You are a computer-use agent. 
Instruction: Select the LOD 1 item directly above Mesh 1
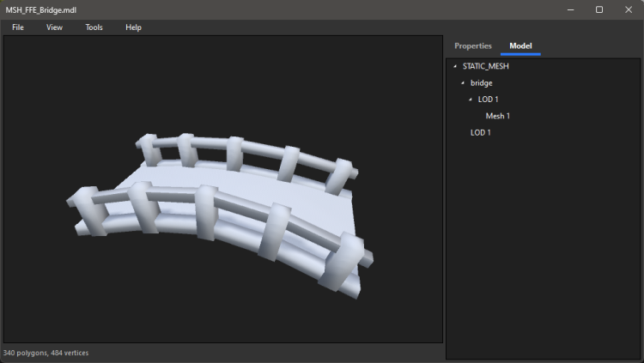tap(489, 100)
